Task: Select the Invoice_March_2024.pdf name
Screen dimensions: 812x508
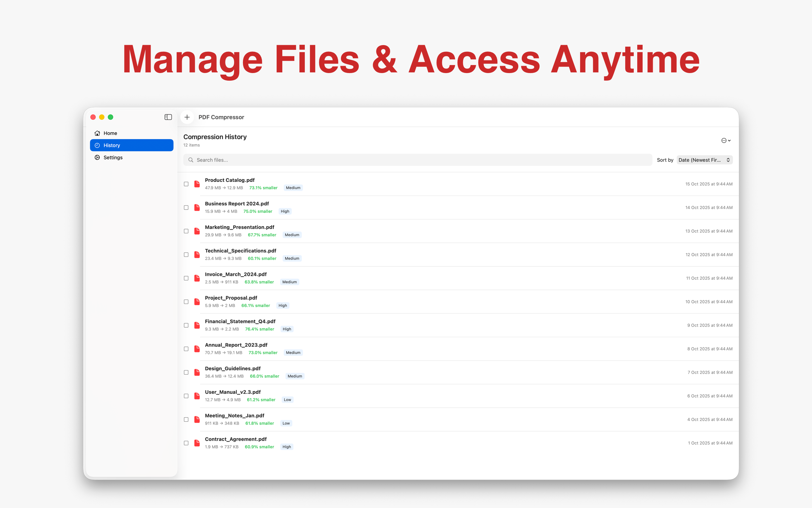Action: coord(236,274)
